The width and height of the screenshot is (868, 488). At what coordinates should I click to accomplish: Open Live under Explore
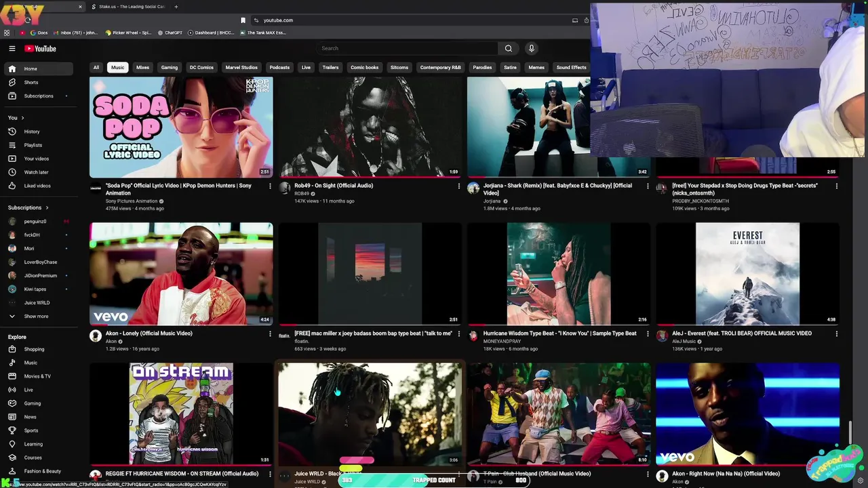pos(37,390)
